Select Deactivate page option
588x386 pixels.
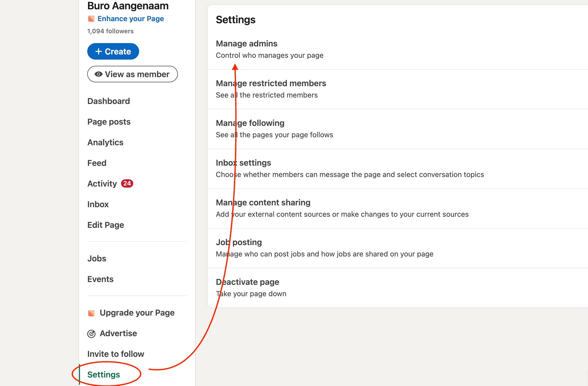(398, 288)
